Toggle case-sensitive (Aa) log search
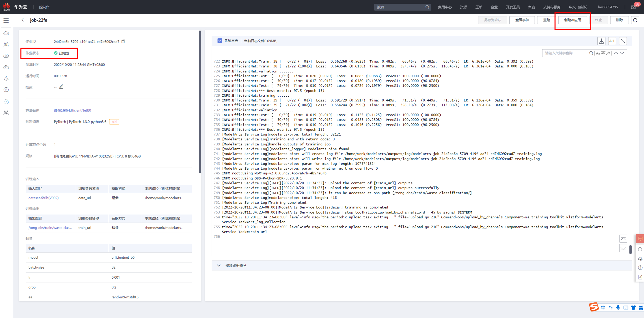Screen dimensions: 644x318 pos(598,53)
